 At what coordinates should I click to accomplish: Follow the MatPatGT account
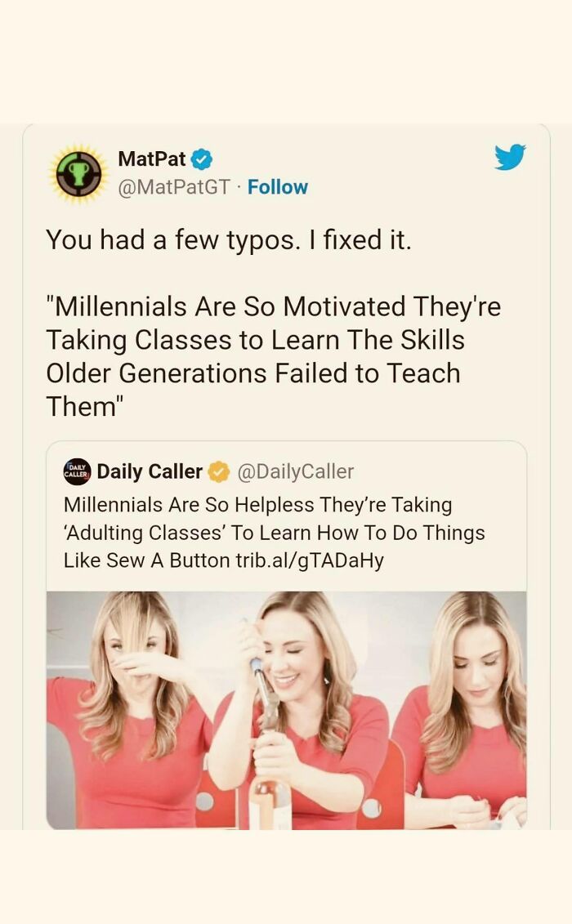pos(277,187)
